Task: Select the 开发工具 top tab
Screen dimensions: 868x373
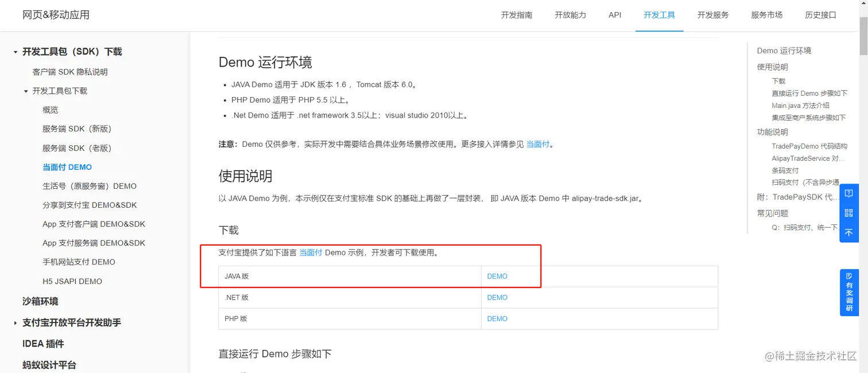Action: point(659,15)
